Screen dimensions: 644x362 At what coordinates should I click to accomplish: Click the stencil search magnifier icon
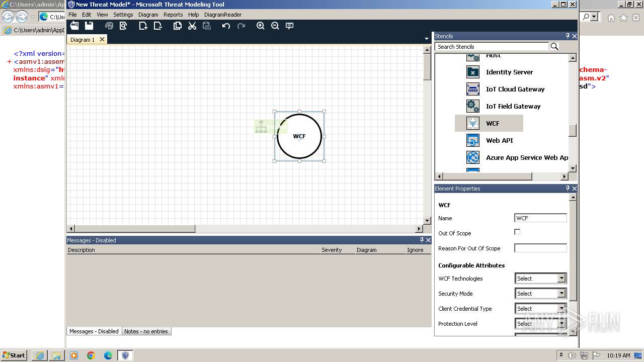(554, 46)
